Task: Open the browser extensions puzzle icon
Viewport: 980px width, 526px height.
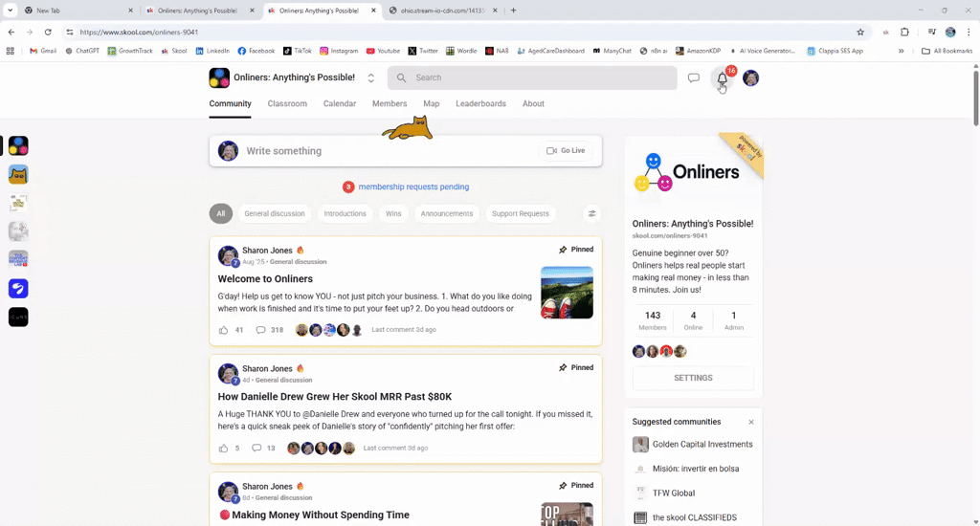Action: click(x=904, y=32)
